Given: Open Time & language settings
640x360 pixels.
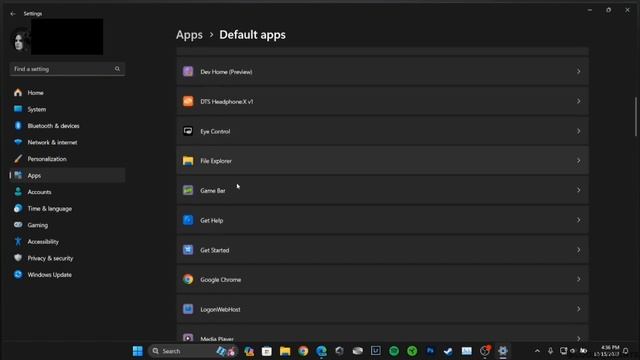Looking at the screenshot, I should coord(67,209).
